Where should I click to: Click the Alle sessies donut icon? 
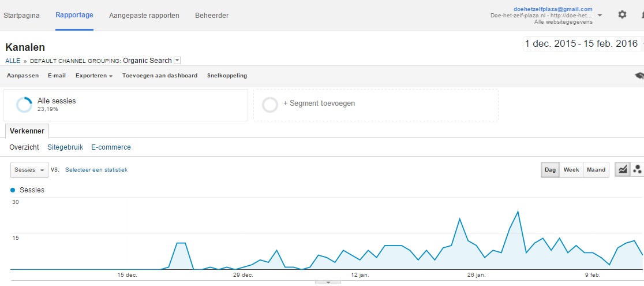point(24,105)
